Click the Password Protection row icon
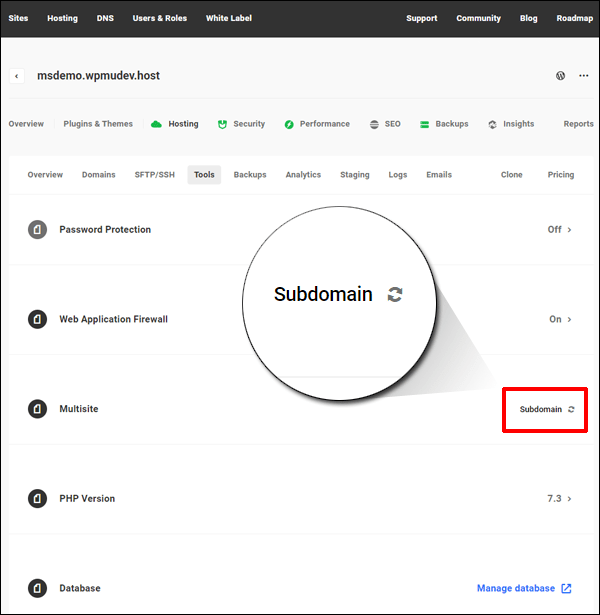 click(37, 229)
